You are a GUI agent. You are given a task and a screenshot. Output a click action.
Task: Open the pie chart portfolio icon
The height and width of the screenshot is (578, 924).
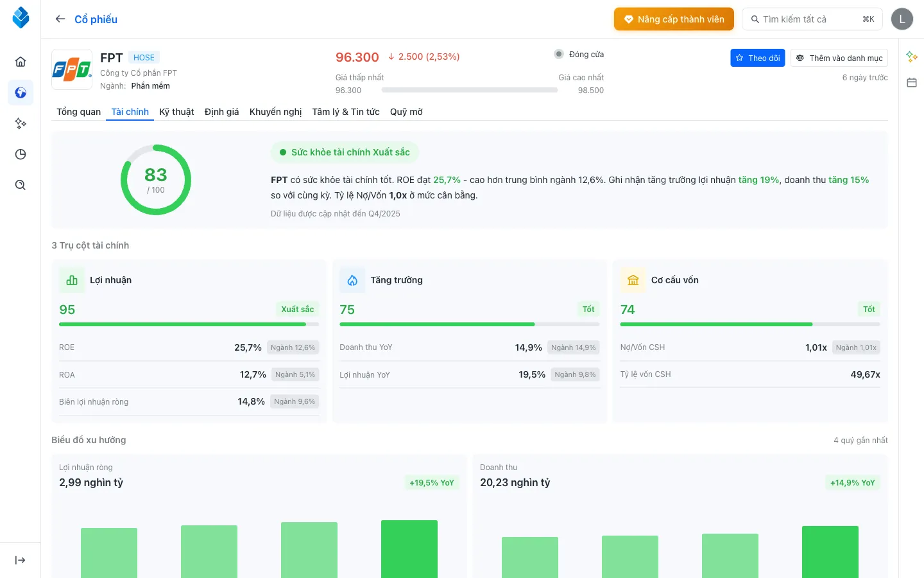click(x=20, y=154)
